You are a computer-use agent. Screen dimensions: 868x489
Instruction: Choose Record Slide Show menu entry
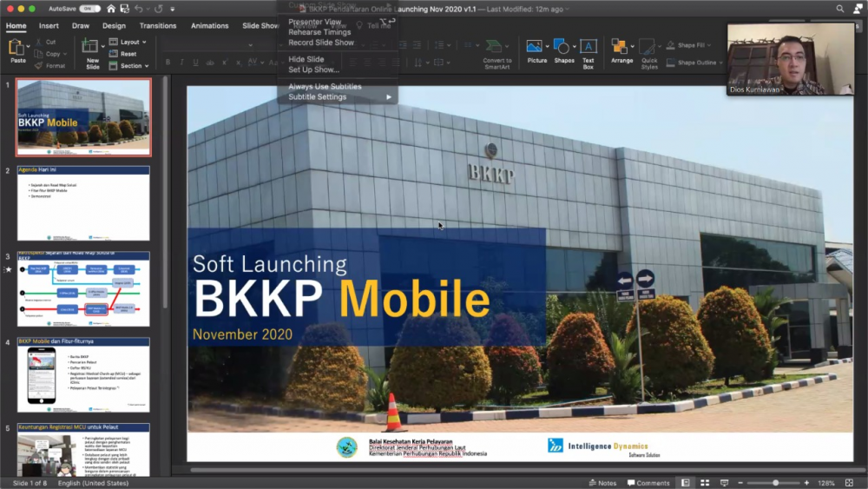tap(321, 42)
